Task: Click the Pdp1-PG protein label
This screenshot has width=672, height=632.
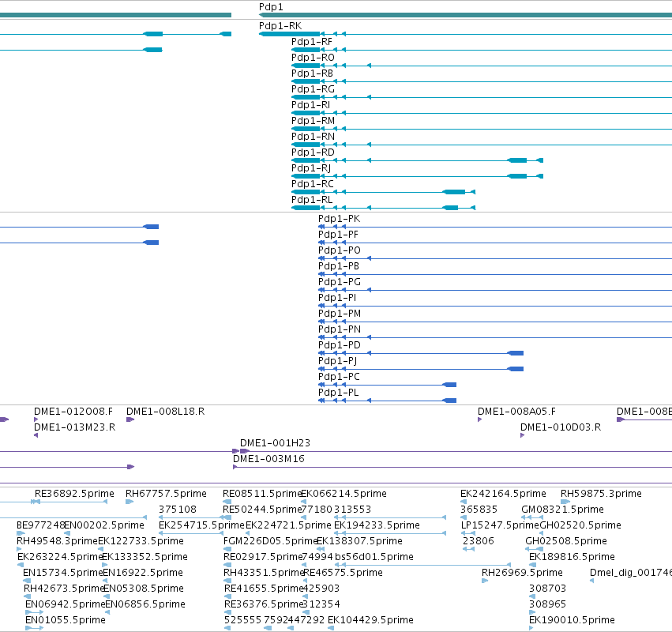Action: tap(340, 282)
